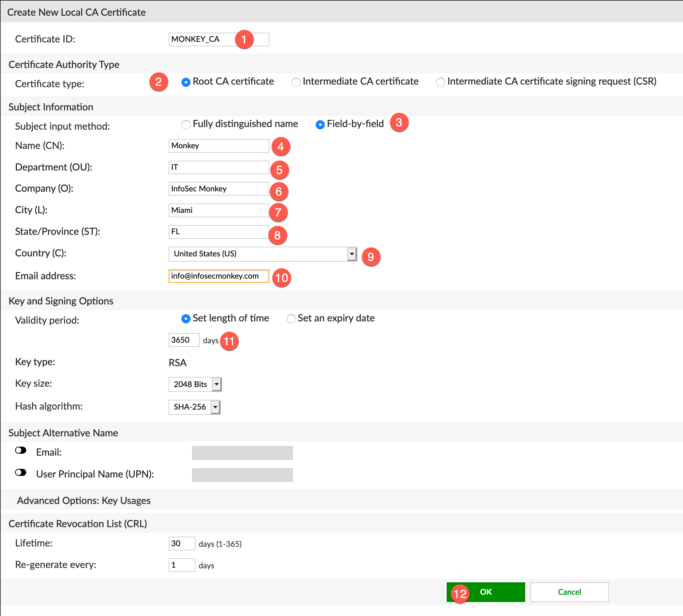Click the Re-generate every days field
Screen dimensions: 683x616
coord(181,565)
